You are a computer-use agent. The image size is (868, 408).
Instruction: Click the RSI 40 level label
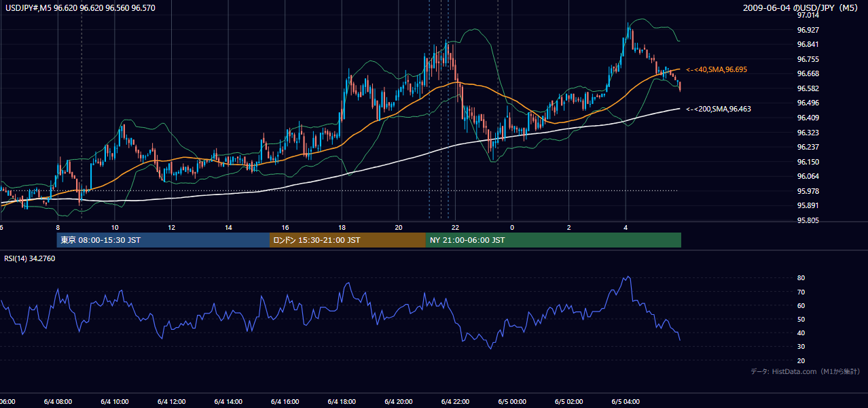click(x=801, y=333)
